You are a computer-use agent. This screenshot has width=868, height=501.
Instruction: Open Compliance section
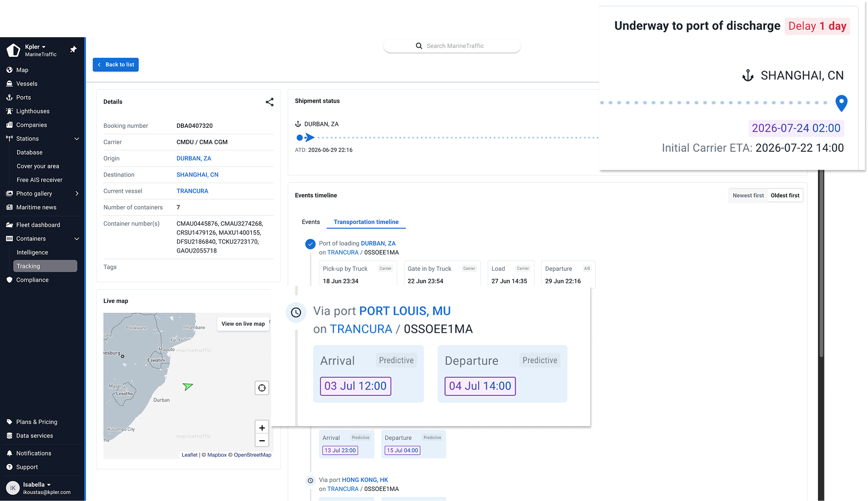(x=32, y=280)
